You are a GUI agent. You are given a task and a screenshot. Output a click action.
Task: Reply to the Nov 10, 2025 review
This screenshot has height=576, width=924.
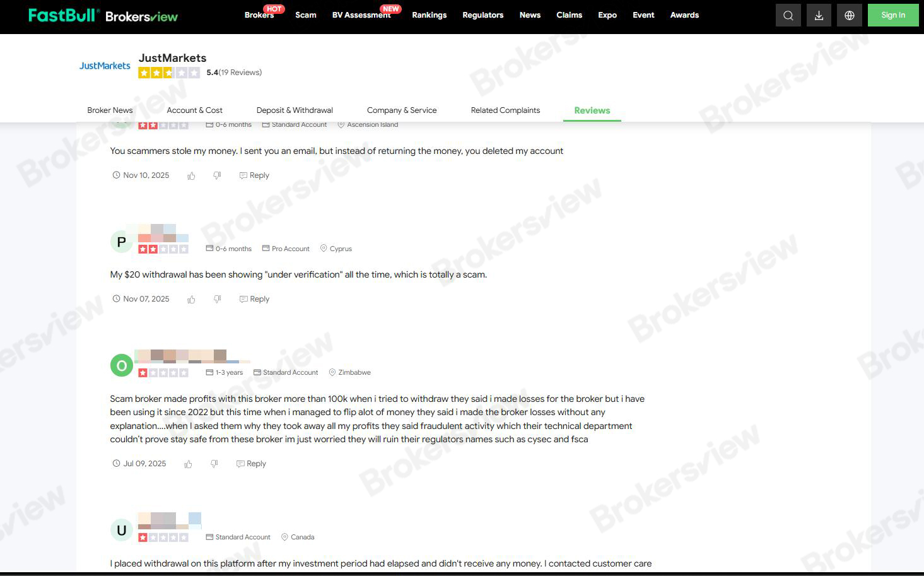click(x=254, y=175)
